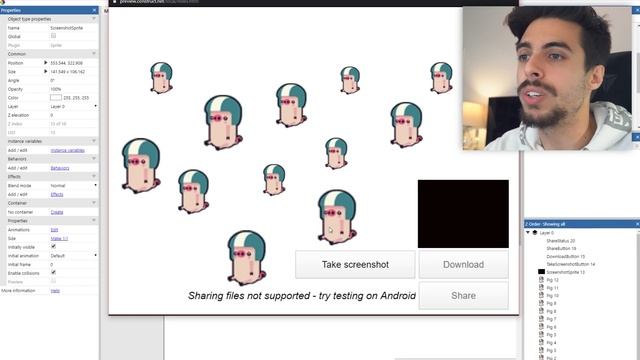Click the Opacity value field
Viewport: 640px width, 360px height.
coord(73,89)
